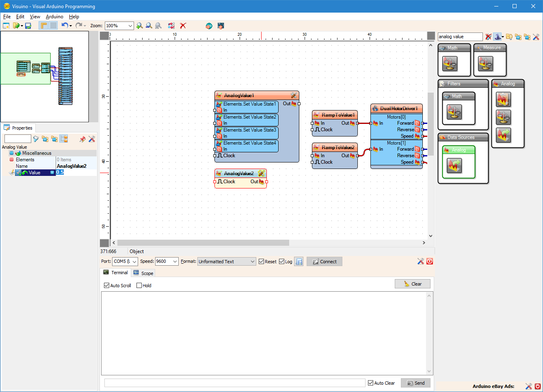Click the properties filter funnel icon
Image resolution: width=543 pixels, height=392 pixels.
36,139
